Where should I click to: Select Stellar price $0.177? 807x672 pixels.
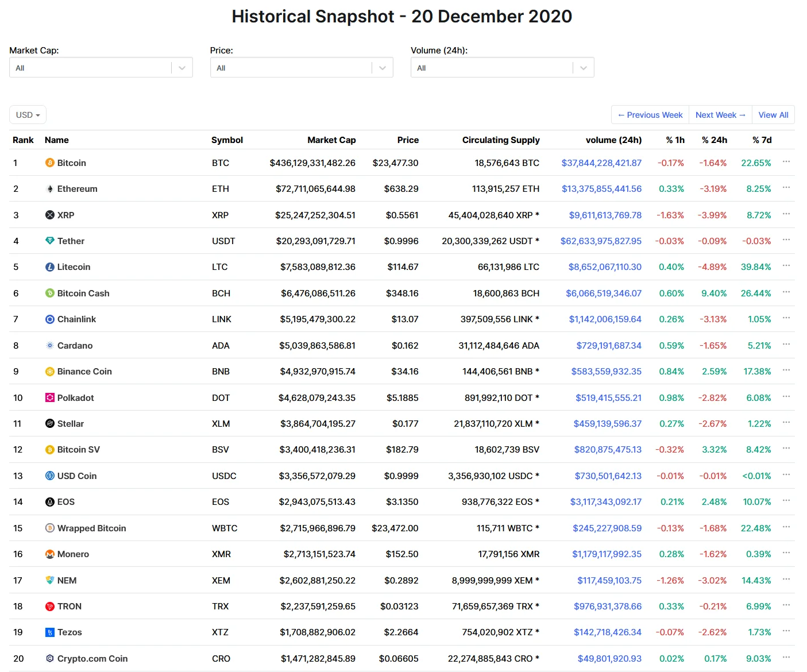click(x=406, y=424)
